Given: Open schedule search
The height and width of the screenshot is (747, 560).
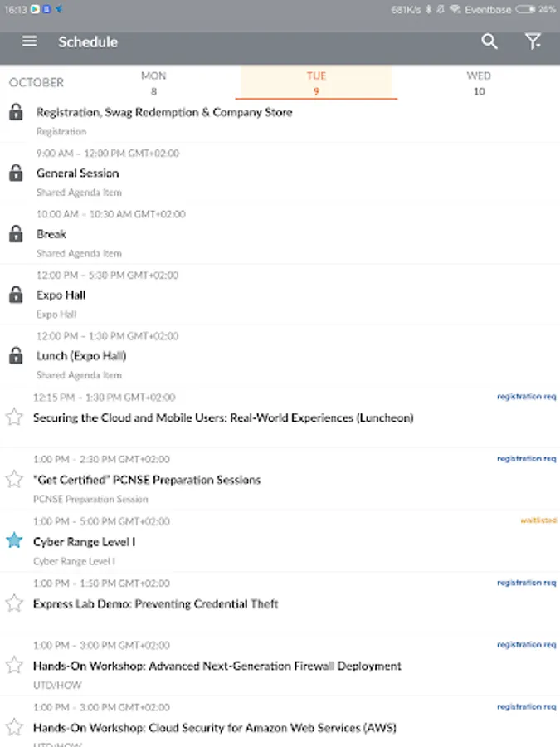Looking at the screenshot, I should pos(489,41).
